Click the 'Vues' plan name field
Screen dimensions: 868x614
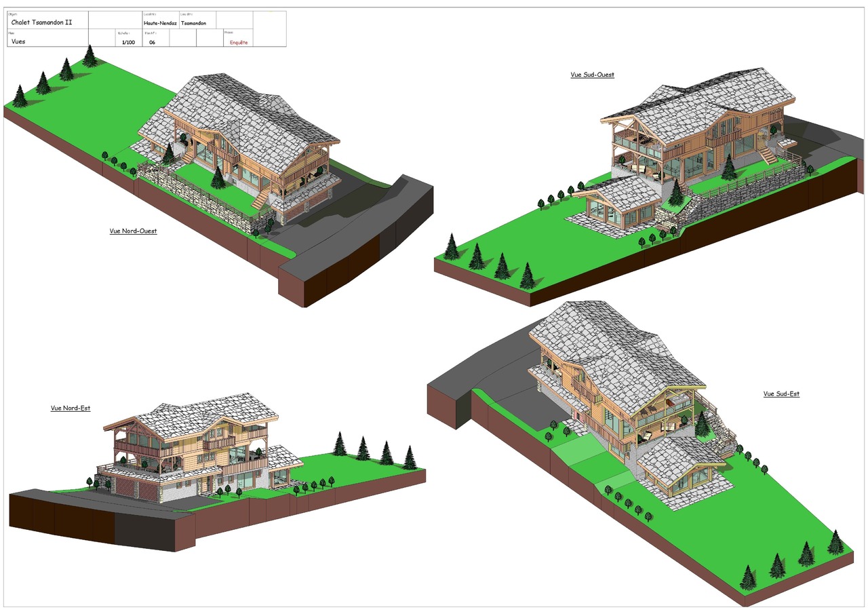pos(18,41)
